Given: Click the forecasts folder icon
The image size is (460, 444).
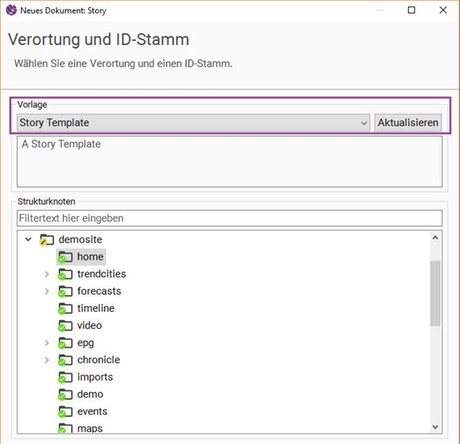Looking at the screenshot, I should 65,291.
